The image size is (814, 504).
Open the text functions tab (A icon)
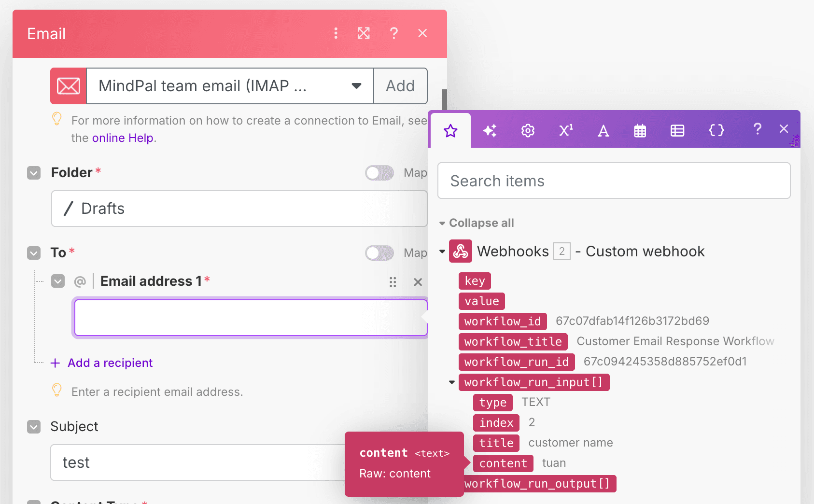click(603, 130)
